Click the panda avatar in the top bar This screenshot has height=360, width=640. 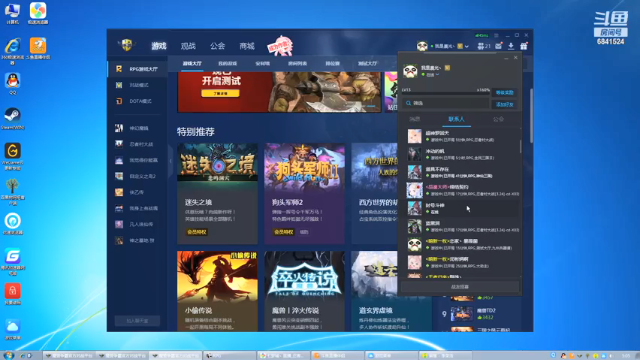pyautogui.click(x=422, y=46)
